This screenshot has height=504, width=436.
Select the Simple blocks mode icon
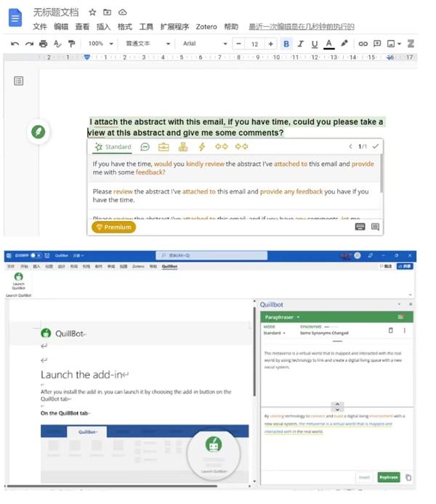(x=183, y=147)
